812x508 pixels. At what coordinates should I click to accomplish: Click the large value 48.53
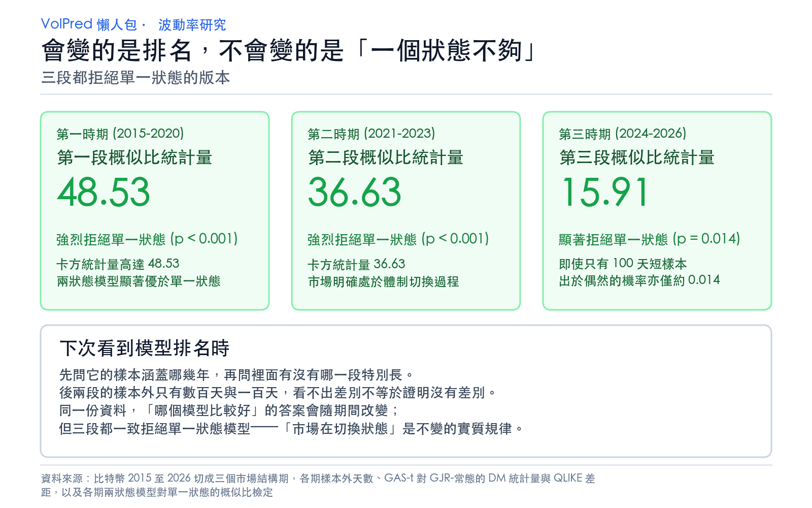click(104, 192)
